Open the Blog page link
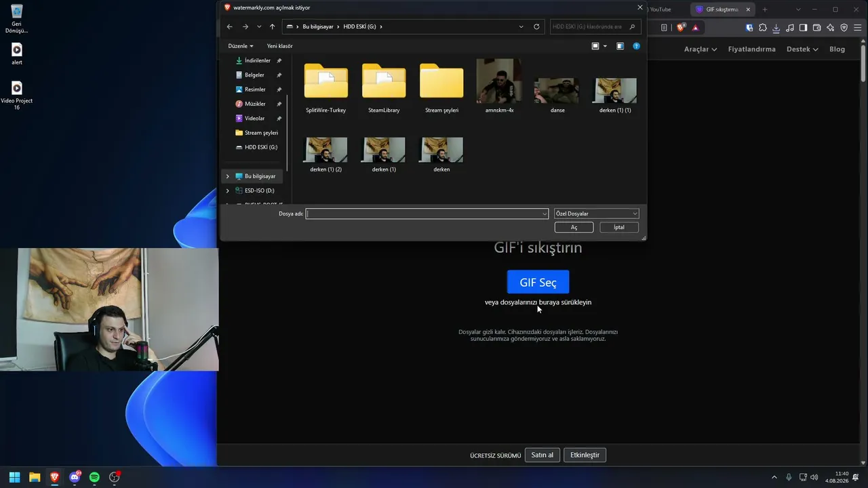This screenshot has width=868, height=488. click(837, 49)
